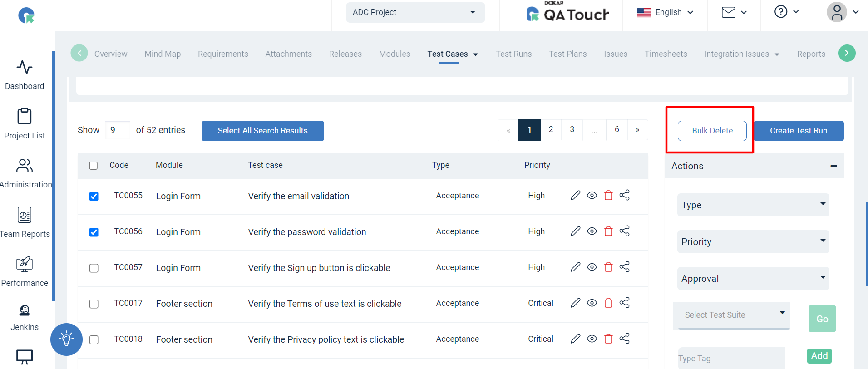Screen dimensions: 868x369
Task: Open the English language dropdown
Action: tap(665, 12)
